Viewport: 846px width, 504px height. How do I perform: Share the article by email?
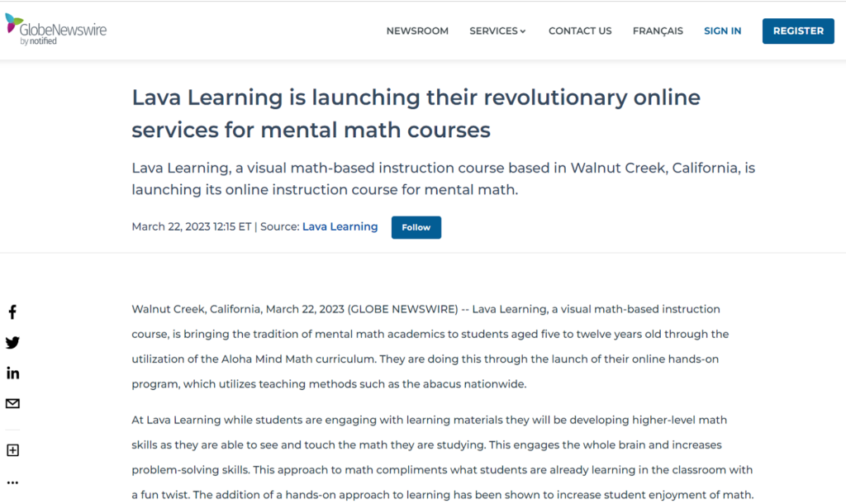12,404
